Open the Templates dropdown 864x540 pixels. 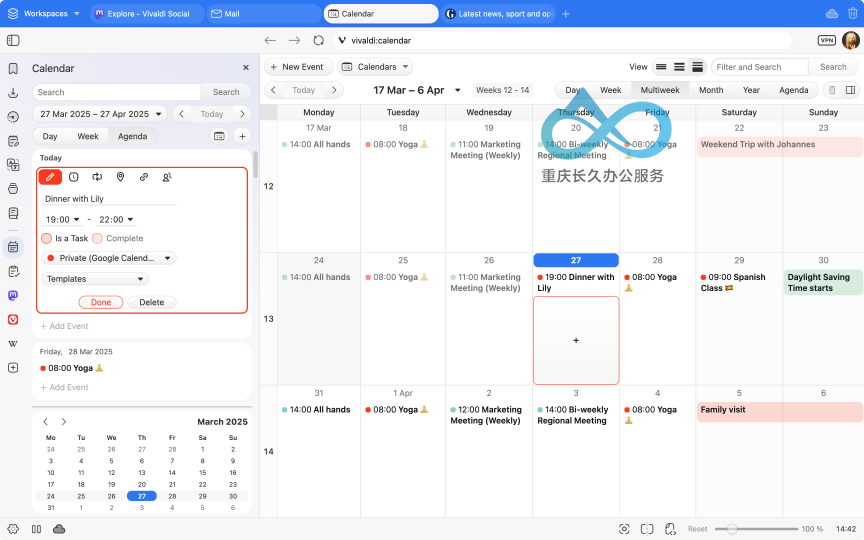click(95, 279)
